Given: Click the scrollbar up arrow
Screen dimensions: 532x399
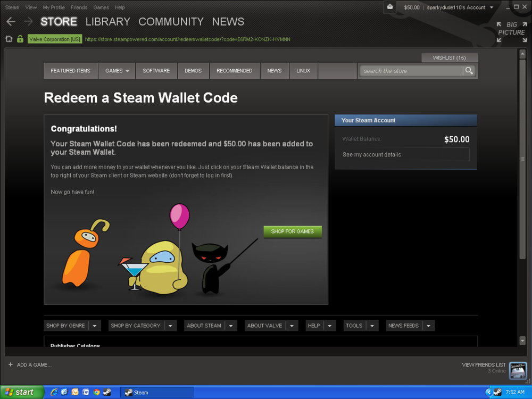Looking at the screenshot, I should click(x=522, y=54).
